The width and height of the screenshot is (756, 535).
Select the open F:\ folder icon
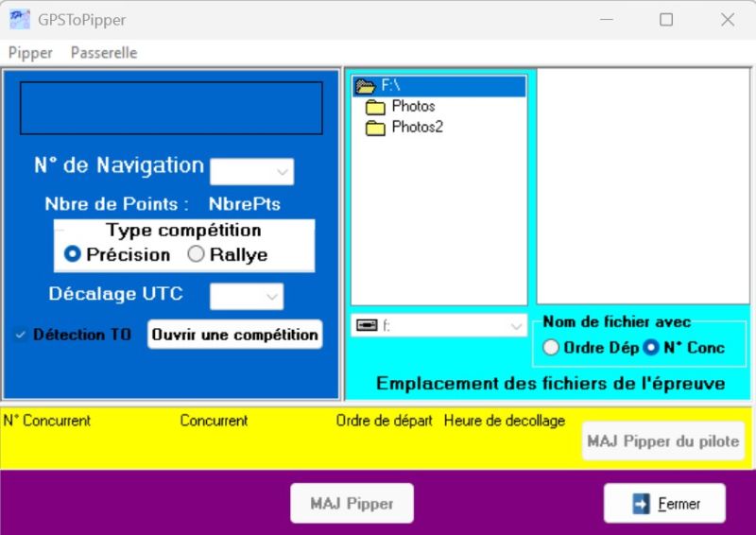click(x=366, y=86)
